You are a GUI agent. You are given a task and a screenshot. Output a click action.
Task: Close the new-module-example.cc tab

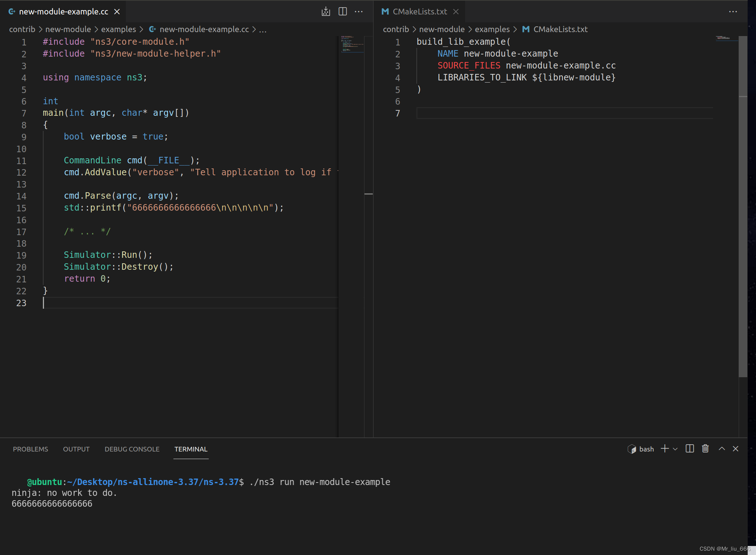(117, 12)
